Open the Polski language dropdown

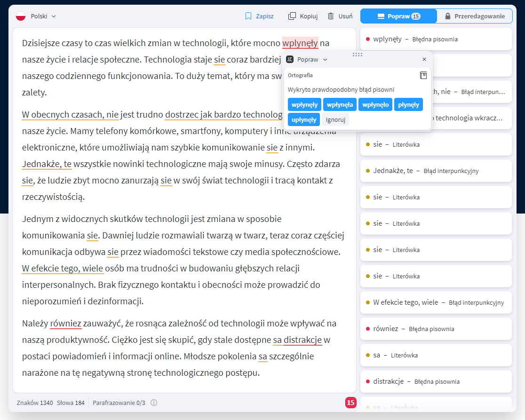click(43, 16)
